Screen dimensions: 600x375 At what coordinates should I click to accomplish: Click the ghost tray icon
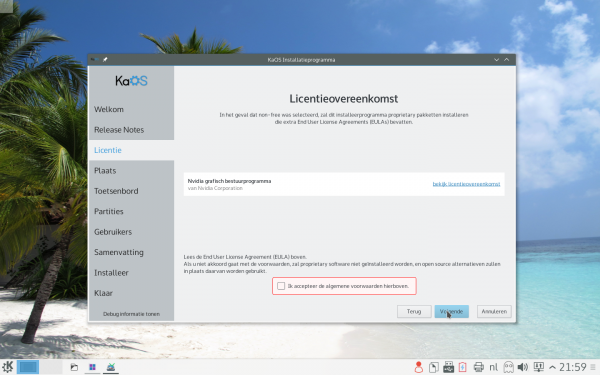[508, 367]
